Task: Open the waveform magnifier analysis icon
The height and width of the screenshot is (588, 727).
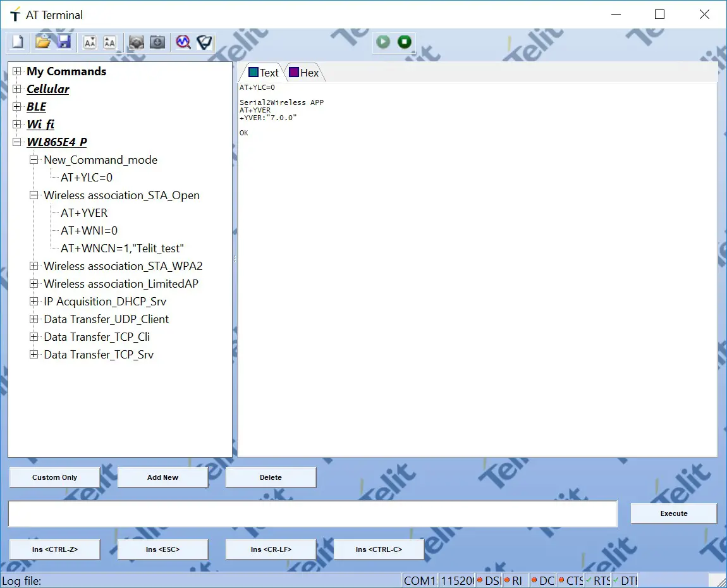Action: pos(183,42)
